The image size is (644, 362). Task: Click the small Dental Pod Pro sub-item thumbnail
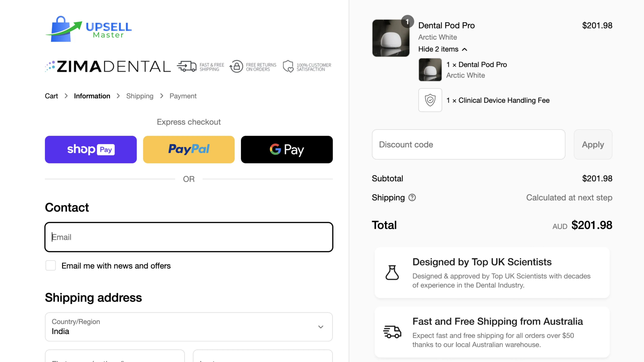[x=430, y=70]
